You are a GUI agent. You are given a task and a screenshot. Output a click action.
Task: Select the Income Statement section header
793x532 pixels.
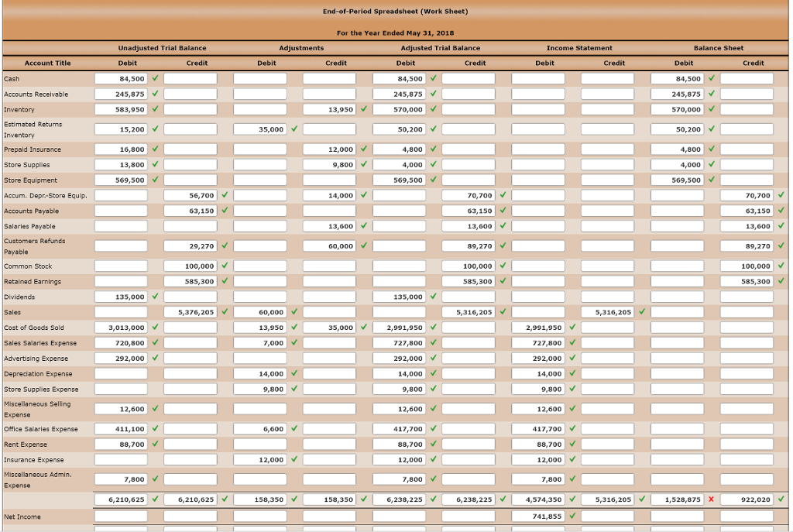(x=579, y=48)
